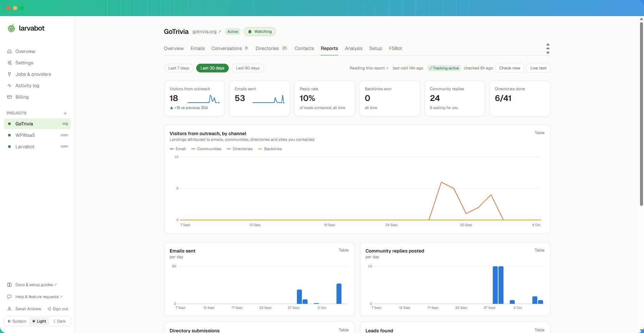
Task: Click the Sign out arrow icon
Action: pos(49,309)
